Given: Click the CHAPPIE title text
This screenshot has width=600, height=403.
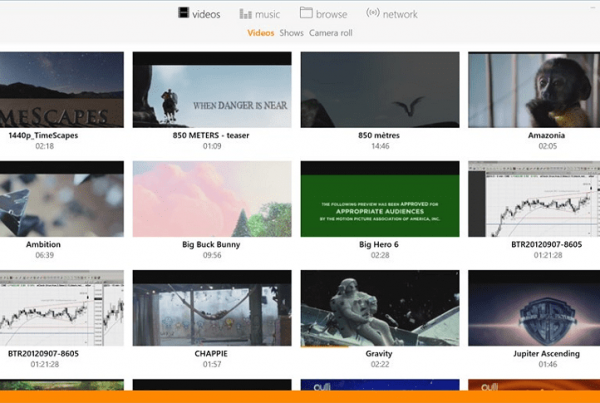Looking at the screenshot, I should 211,353.
